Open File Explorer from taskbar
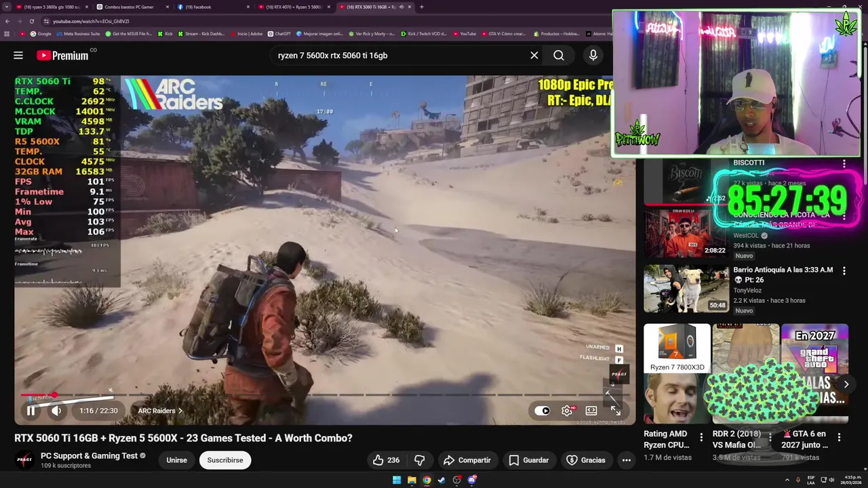868x488 pixels. 412,481
